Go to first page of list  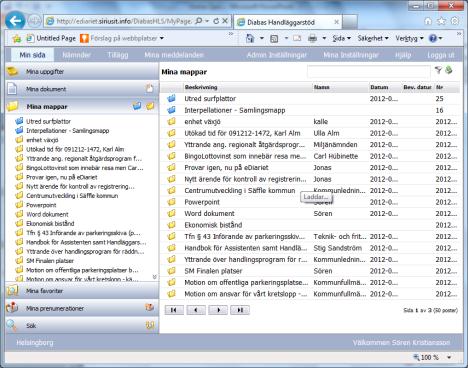pyautogui.click(x=174, y=310)
